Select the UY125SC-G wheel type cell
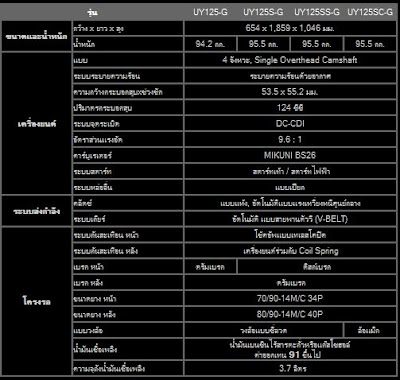Viewport: 400px width, 380px height. 370,331
